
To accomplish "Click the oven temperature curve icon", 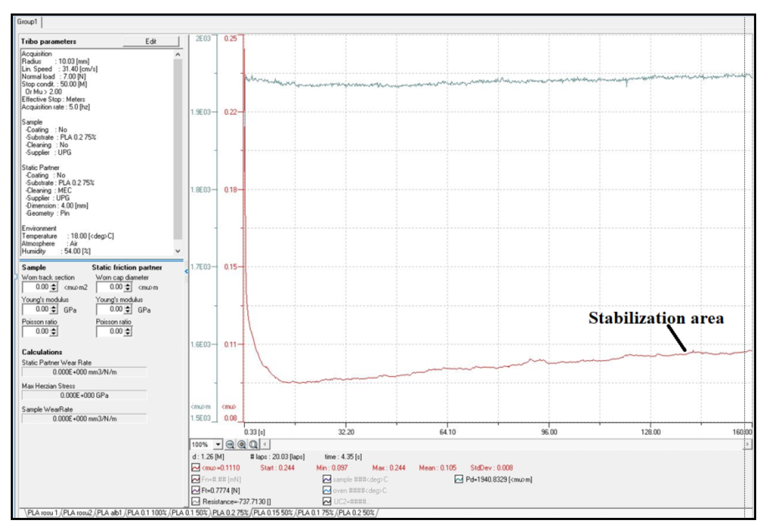I will 327,490.
